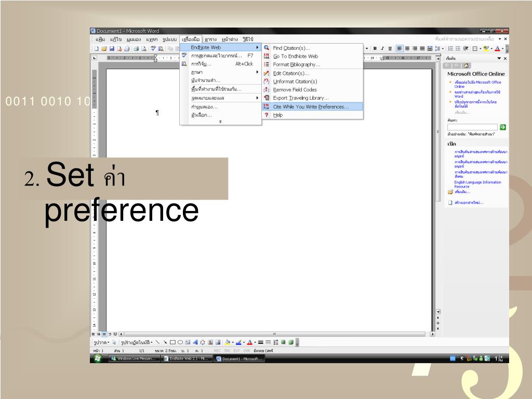The width and height of the screenshot is (532, 399).
Task: Align text left in formatting toolbar
Action: (x=400, y=48)
